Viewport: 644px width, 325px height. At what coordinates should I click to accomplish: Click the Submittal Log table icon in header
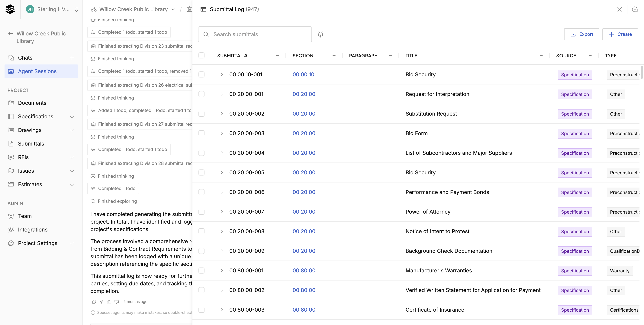click(x=204, y=9)
